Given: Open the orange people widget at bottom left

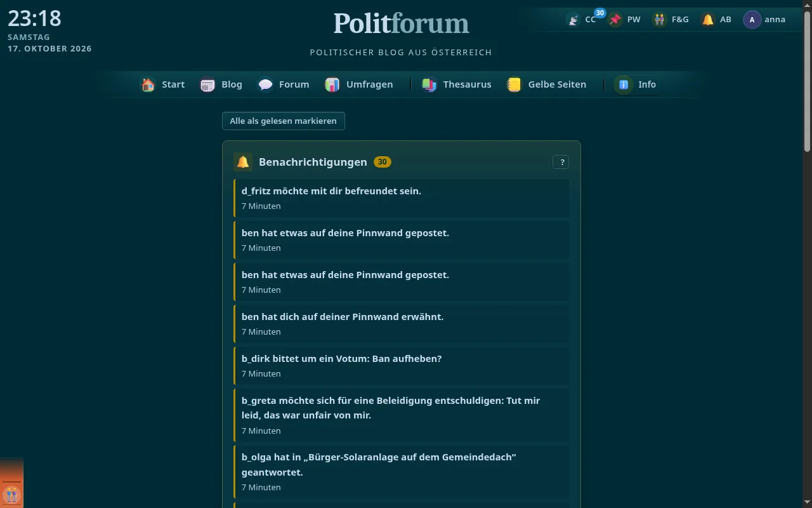Looking at the screenshot, I should coord(11,494).
